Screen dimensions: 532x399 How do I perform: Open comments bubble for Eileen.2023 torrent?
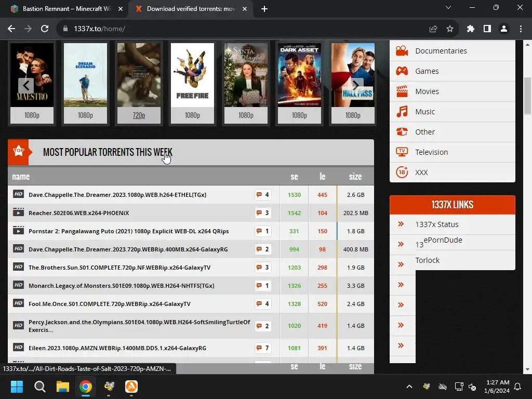coord(263,348)
